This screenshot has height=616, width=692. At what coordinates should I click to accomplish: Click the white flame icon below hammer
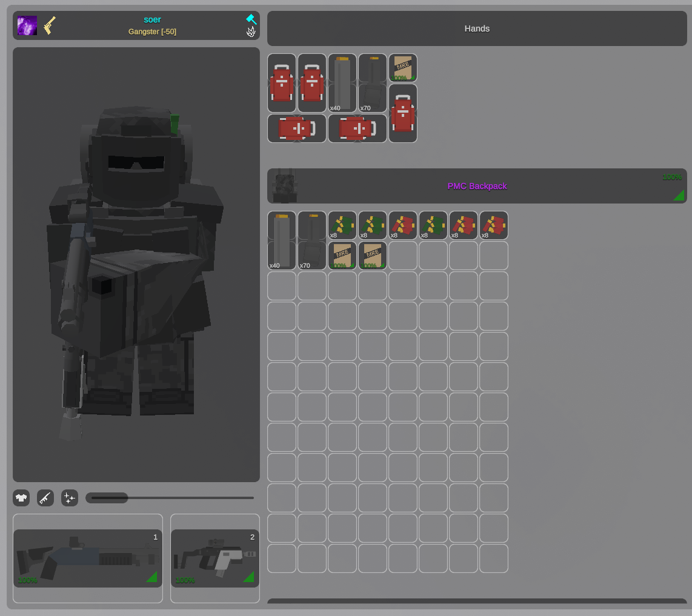pyautogui.click(x=251, y=31)
